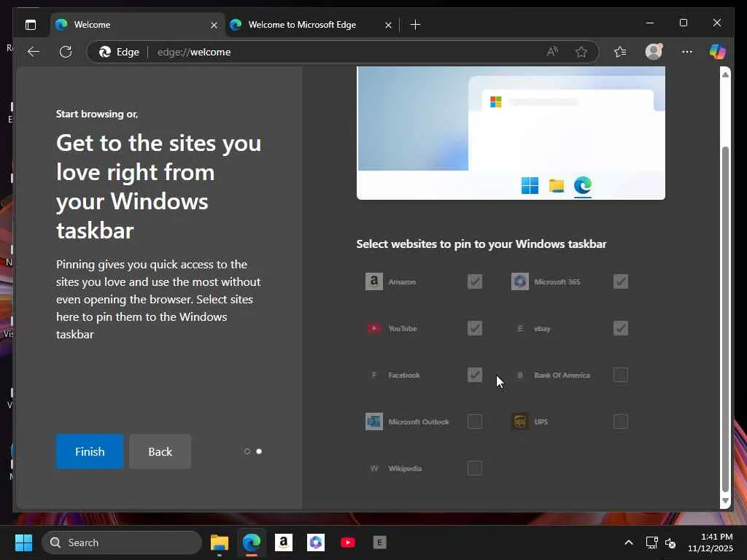Open the Copilot icon in toolbar
The image size is (747, 560).
pyautogui.click(x=718, y=52)
